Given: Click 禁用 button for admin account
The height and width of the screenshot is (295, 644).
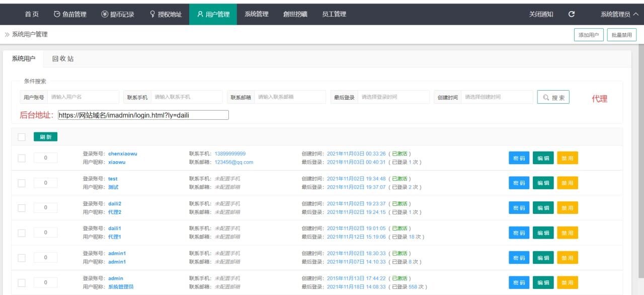Looking at the screenshot, I should click(x=568, y=282).
